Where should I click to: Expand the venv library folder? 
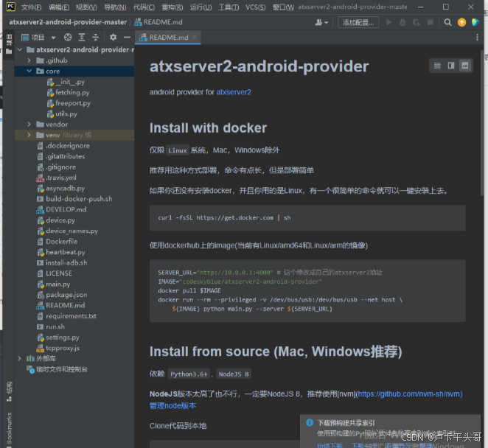[x=29, y=135]
